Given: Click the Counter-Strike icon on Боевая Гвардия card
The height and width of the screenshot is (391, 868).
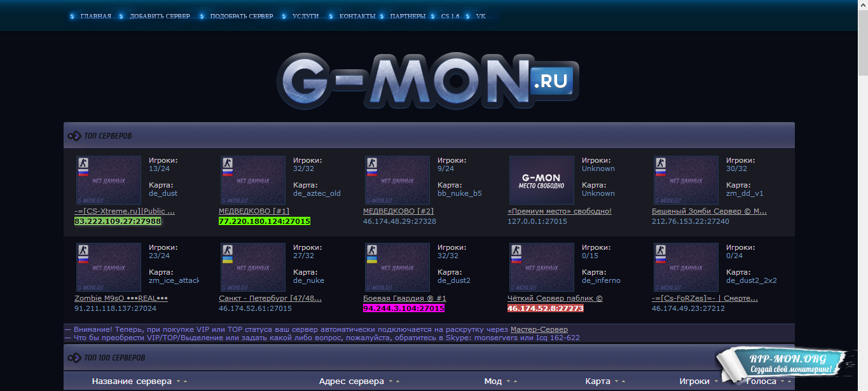Looking at the screenshot, I should [372, 250].
